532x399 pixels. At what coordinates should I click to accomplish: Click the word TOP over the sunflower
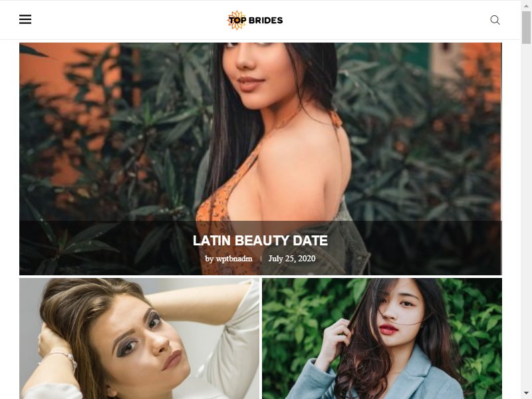point(237,21)
